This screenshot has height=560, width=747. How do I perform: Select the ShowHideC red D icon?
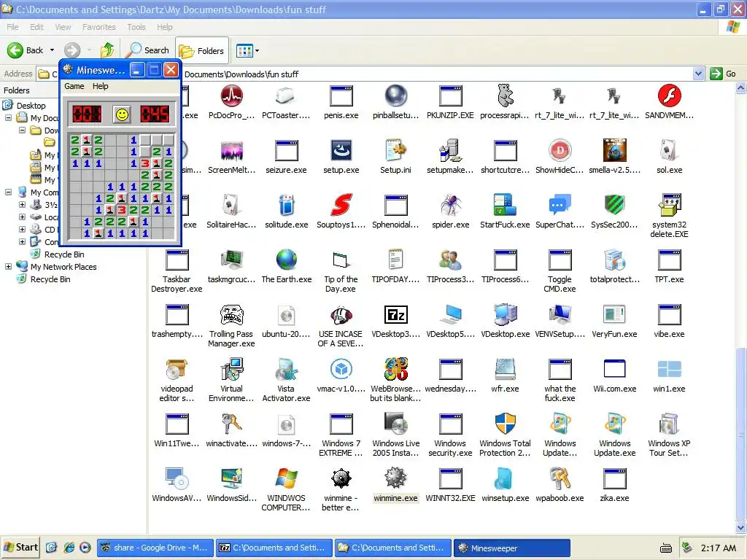click(x=560, y=150)
